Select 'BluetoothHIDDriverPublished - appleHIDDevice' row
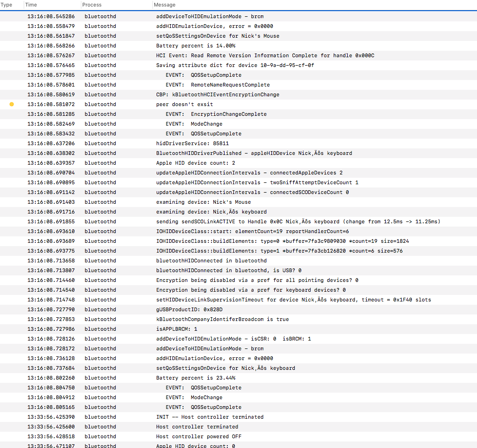This screenshot has width=477, height=448. (238, 153)
